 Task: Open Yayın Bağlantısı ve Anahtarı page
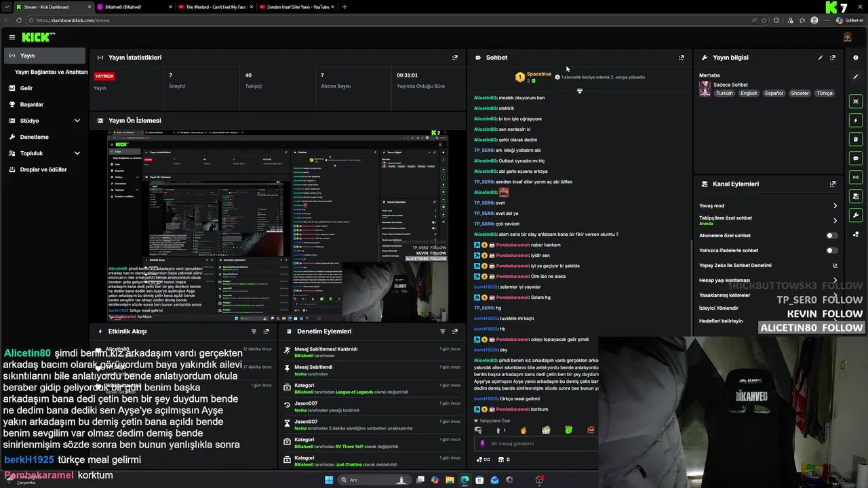point(52,72)
